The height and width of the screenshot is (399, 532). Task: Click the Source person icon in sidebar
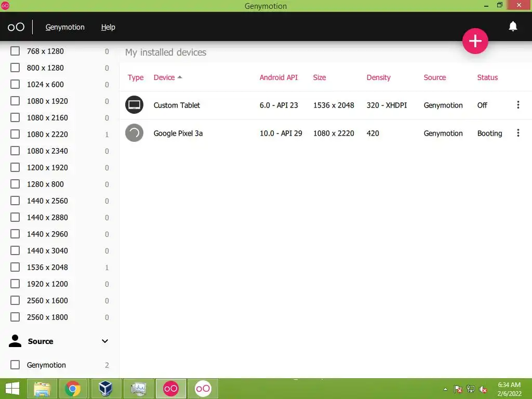click(15, 341)
